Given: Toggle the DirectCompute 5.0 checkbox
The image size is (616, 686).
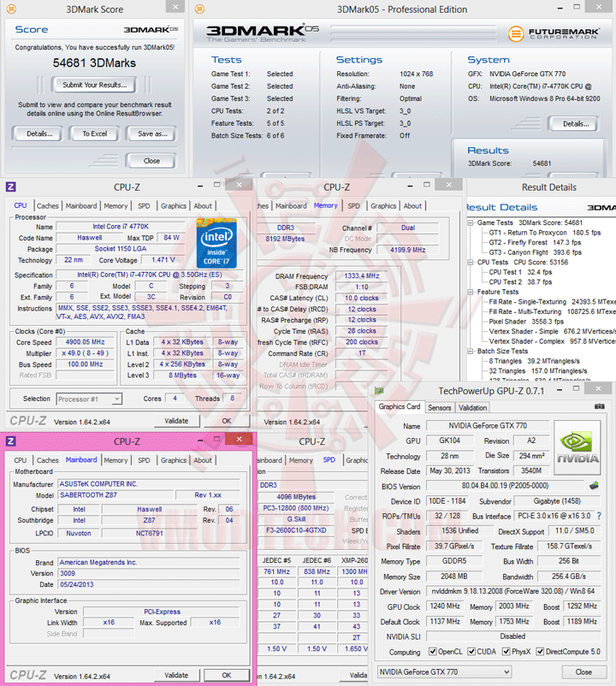Looking at the screenshot, I should pos(541,652).
